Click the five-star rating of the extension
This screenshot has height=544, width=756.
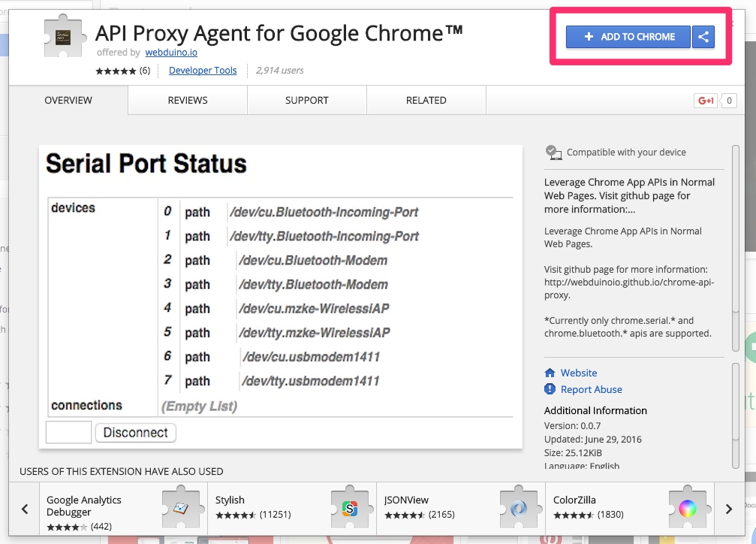point(116,71)
